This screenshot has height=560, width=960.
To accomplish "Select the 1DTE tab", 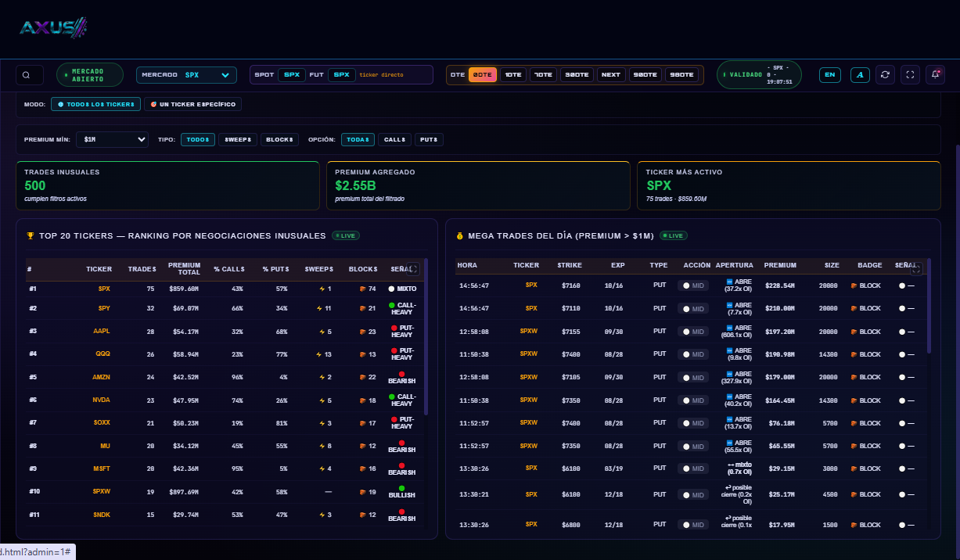I will pyautogui.click(x=513, y=75).
